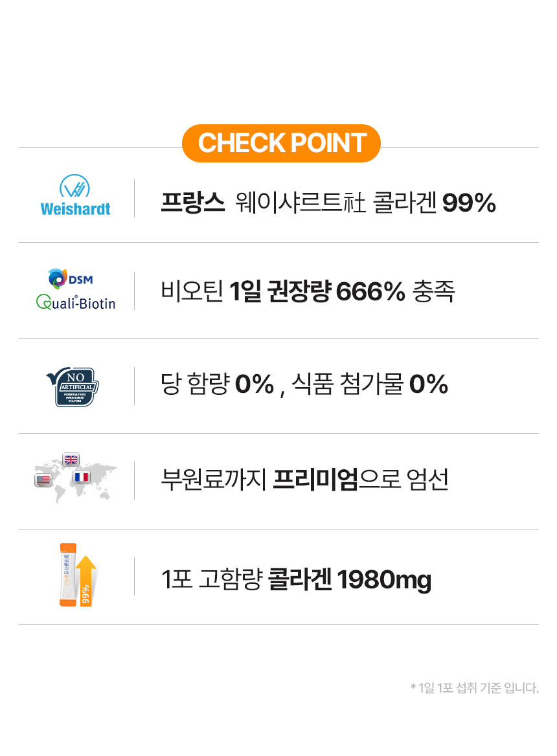Click the orange collagen stick pouch
The width and height of the screenshot is (557, 756).
tap(68, 575)
